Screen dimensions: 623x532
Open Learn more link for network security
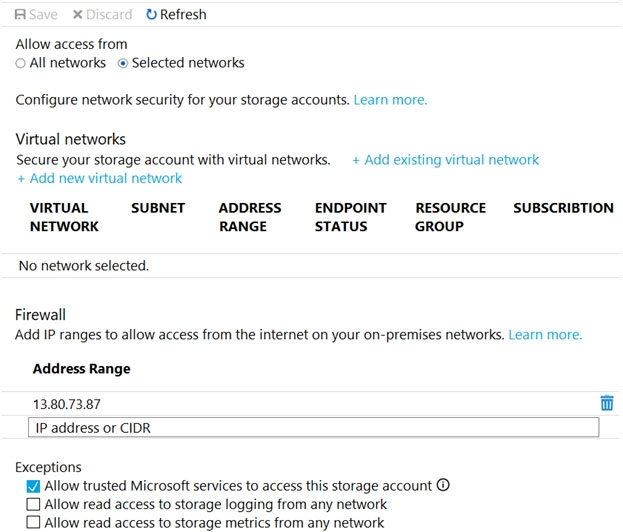pos(390,100)
